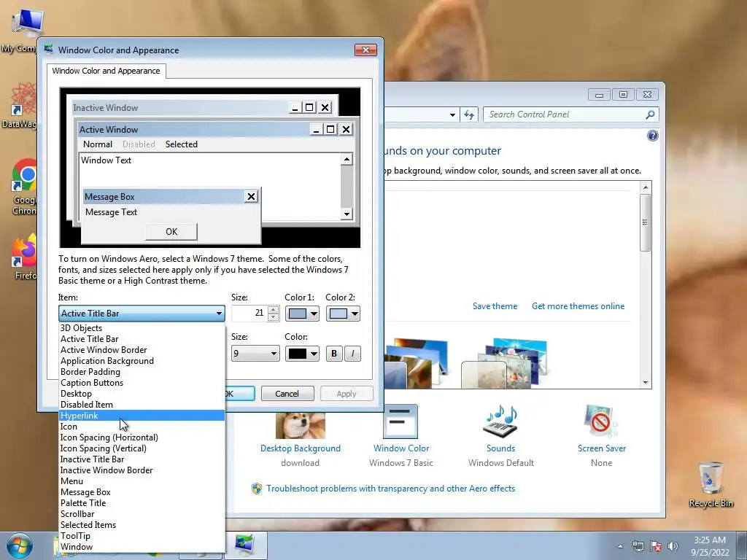Select Disabled Item list entry
Viewport: 747px width, 560px height.
coord(142,404)
